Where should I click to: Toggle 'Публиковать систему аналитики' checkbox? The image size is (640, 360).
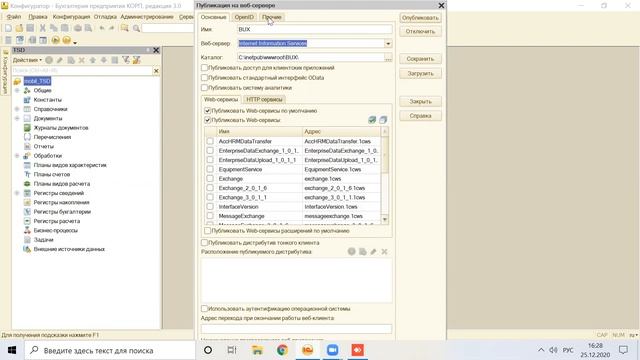pos(204,87)
